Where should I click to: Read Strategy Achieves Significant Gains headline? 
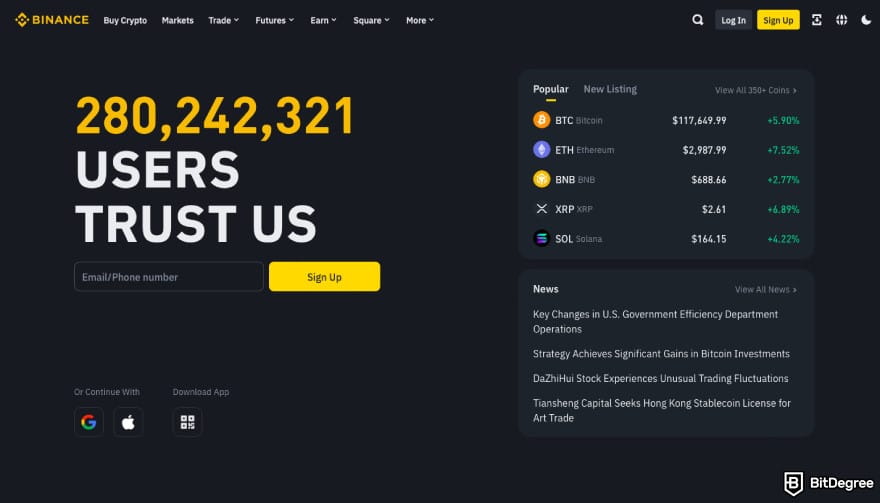pyautogui.click(x=661, y=354)
